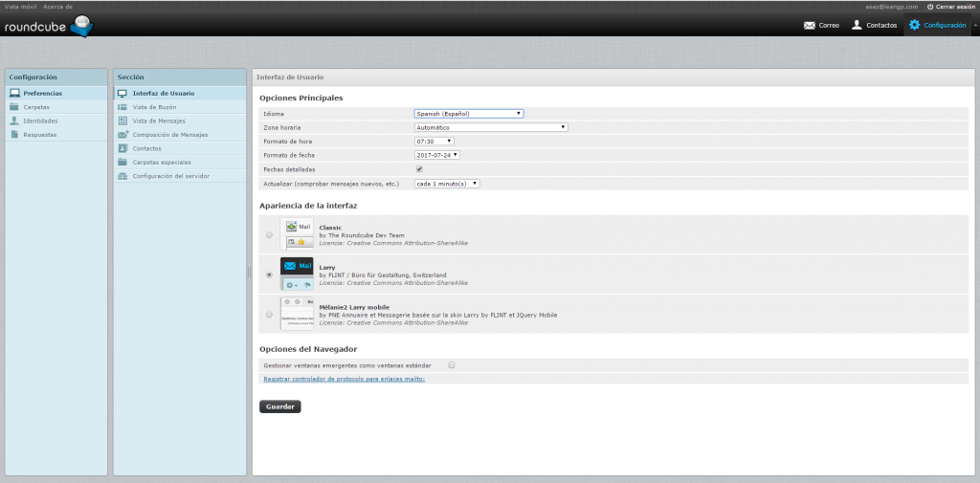Image resolution: width=980 pixels, height=483 pixels.
Task: Open the Actualizar interval dropdown
Action: 447,184
